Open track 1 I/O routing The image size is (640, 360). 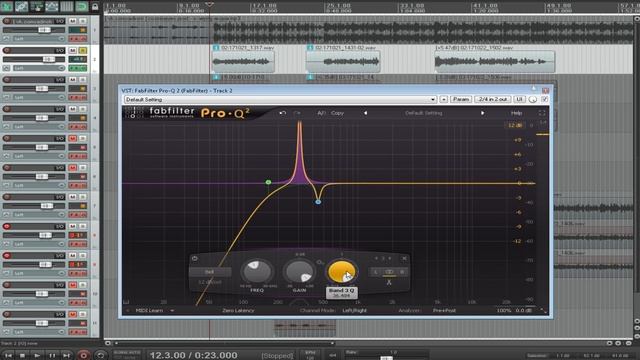60,21
